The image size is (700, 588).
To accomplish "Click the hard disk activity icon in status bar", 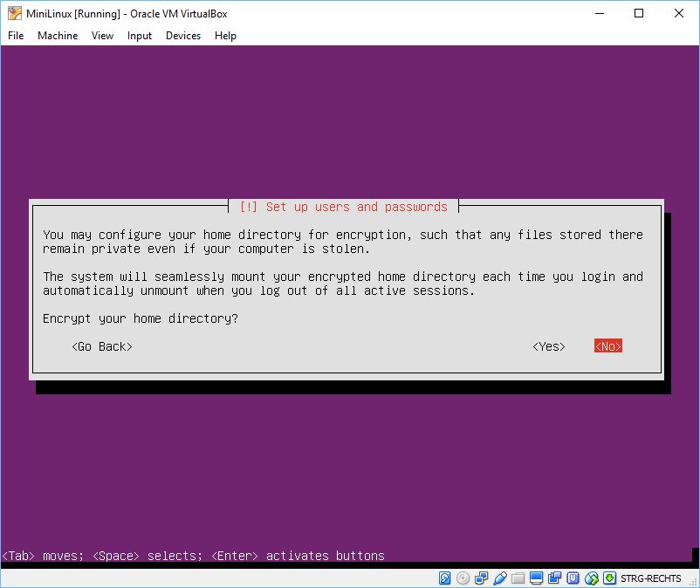I will point(445,578).
